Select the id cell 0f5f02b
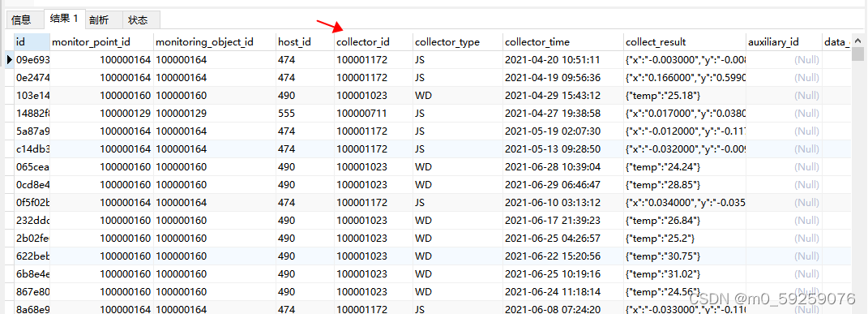 coord(32,203)
